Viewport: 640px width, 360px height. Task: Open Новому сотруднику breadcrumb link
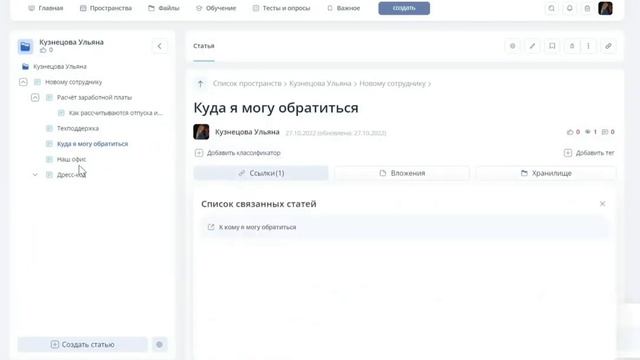392,84
